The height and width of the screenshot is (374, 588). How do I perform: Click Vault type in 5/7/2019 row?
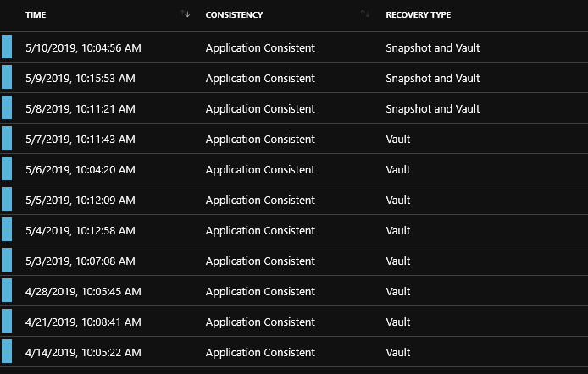pyautogui.click(x=398, y=140)
